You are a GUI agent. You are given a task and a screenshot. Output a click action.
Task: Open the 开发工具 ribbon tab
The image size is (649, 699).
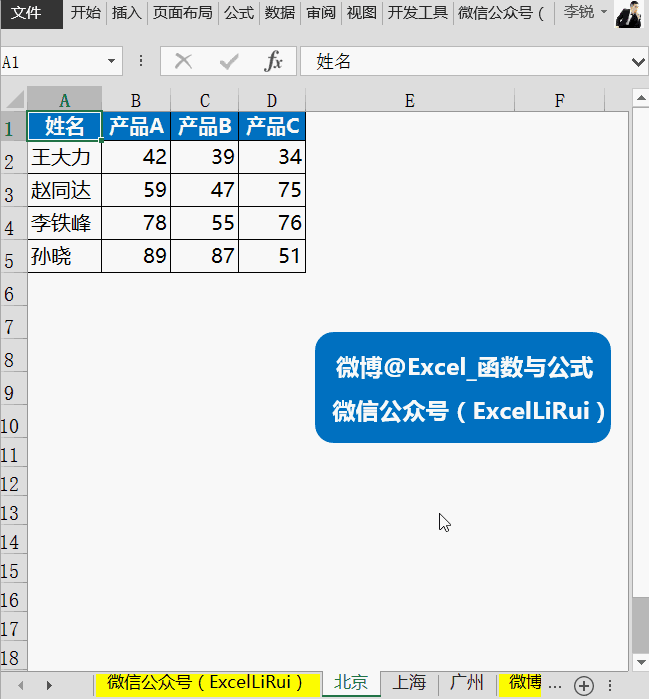[417, 12]
